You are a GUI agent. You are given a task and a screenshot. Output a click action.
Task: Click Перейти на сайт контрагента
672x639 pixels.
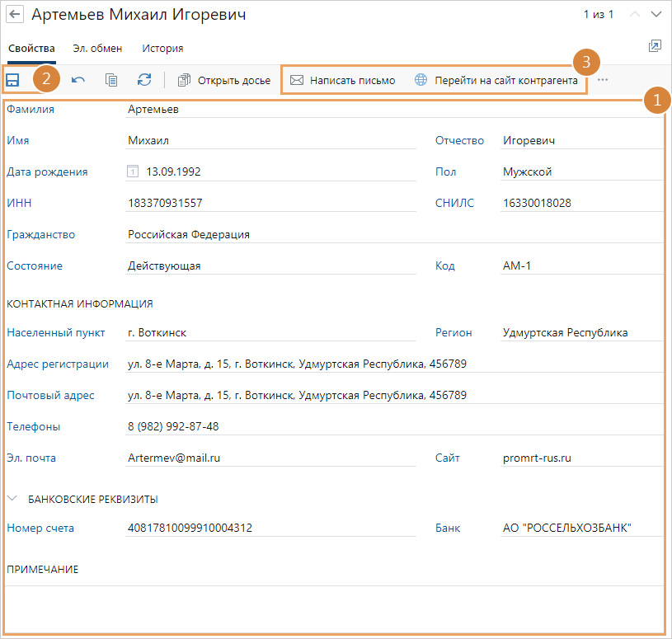click(x=496, y=80)
